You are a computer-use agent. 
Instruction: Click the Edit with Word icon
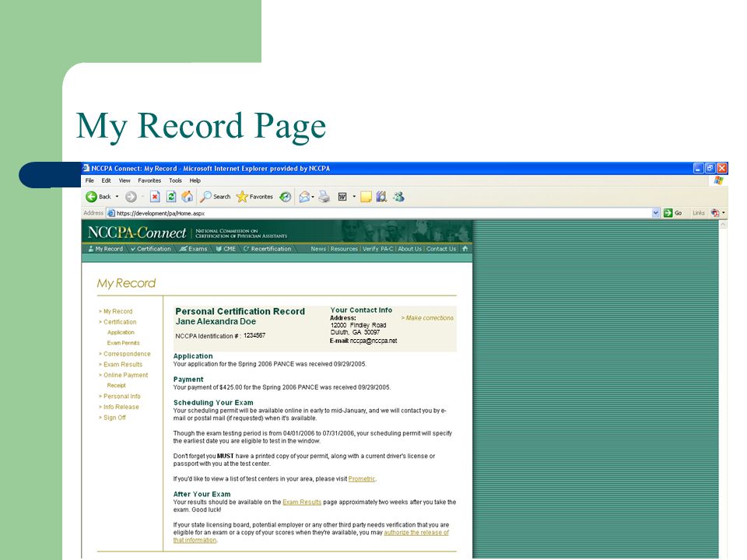point(342,197)
